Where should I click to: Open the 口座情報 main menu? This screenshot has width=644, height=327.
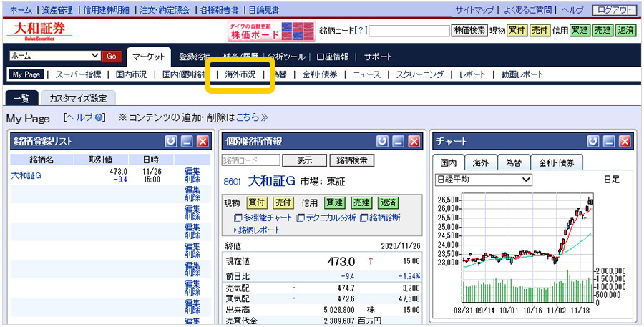tap(332, 57)
